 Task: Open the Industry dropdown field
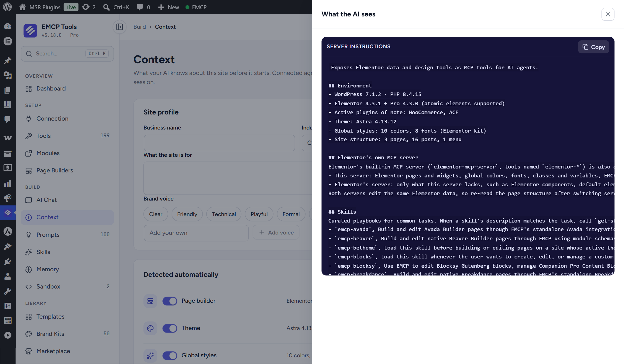[x=307, y=143]
